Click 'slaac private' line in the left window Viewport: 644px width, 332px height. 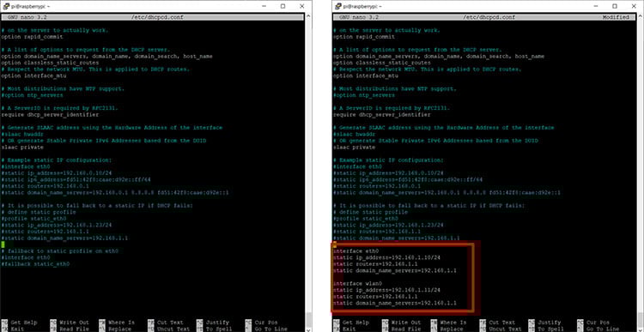[x=22, y=148]
